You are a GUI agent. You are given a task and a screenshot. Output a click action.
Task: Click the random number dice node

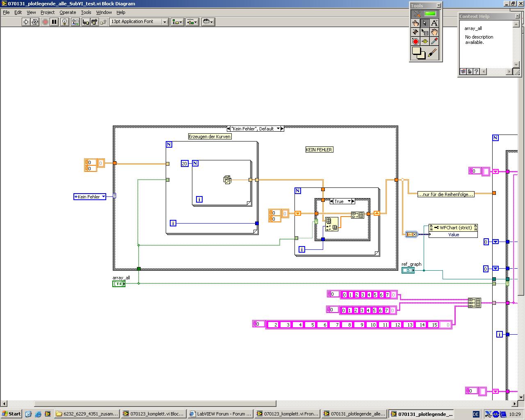pyautogui.click(x=227, y=180)
